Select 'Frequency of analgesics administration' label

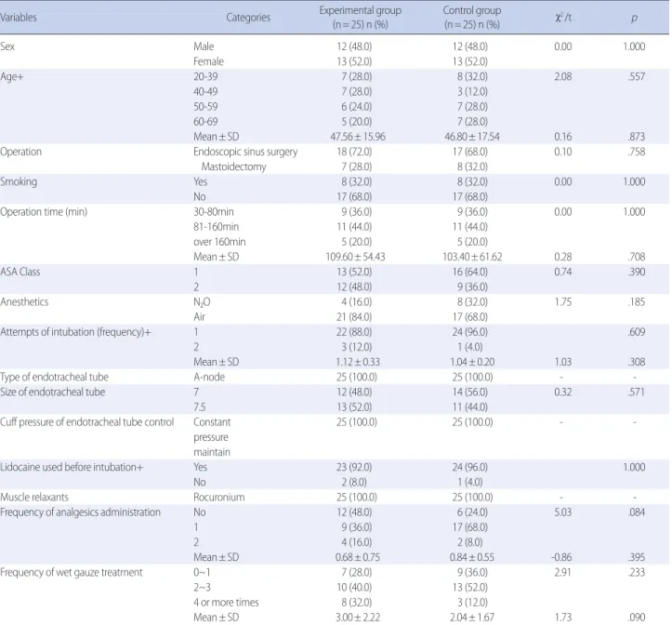(x=80, y=512)
